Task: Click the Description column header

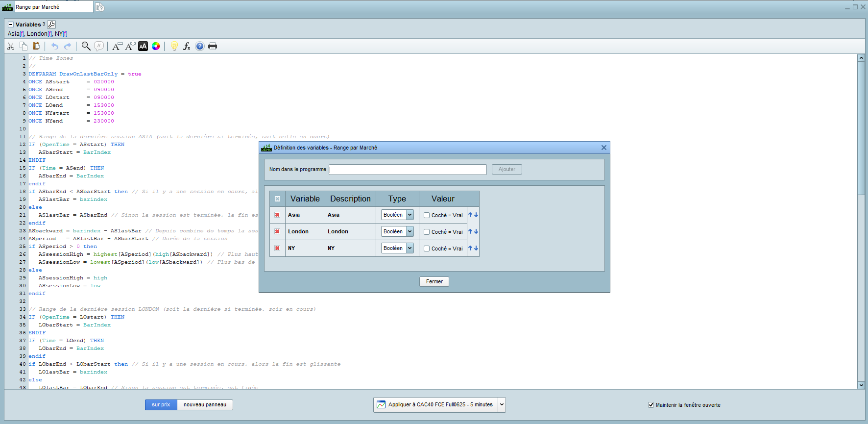Action: coord(350,199)
